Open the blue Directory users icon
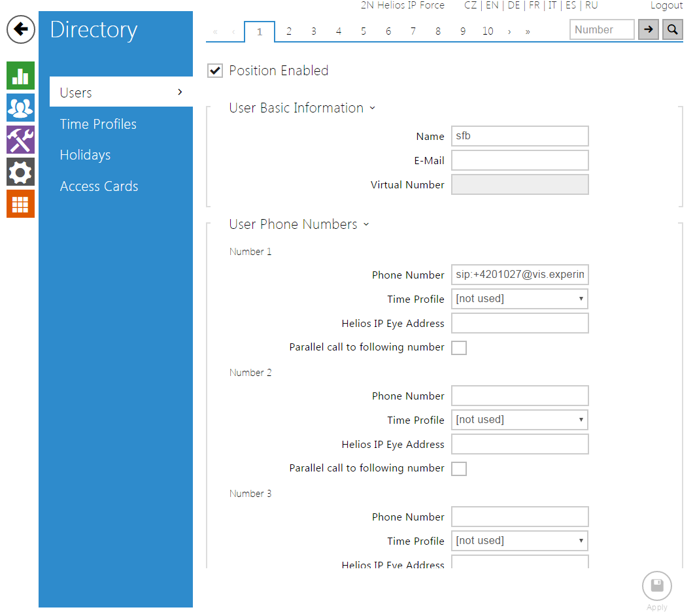Screen dimensions: 695x616 [20, 108]
